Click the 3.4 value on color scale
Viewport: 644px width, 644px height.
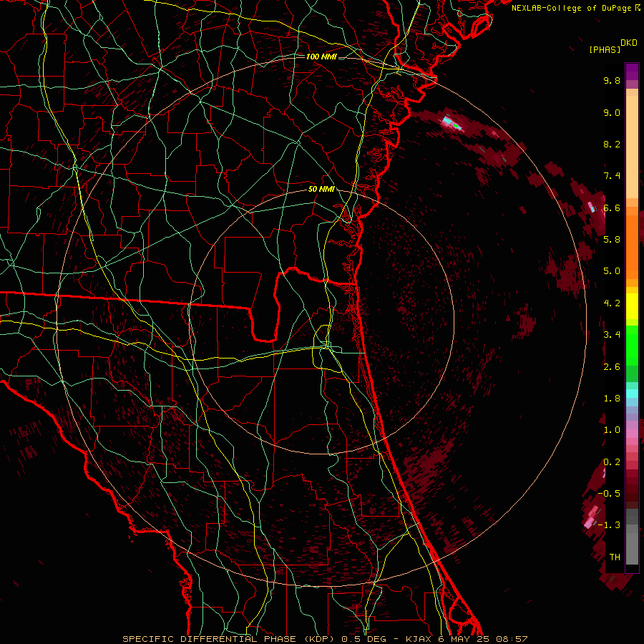[612, 335]
